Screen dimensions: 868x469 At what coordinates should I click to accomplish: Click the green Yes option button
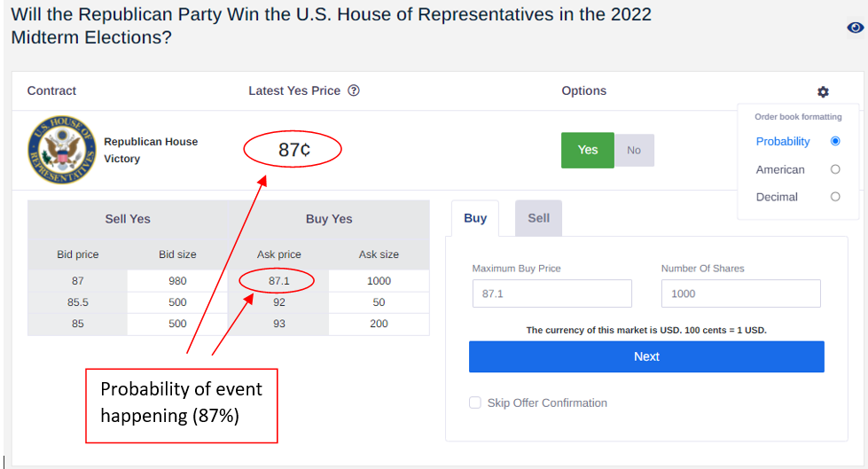(587, 150)
